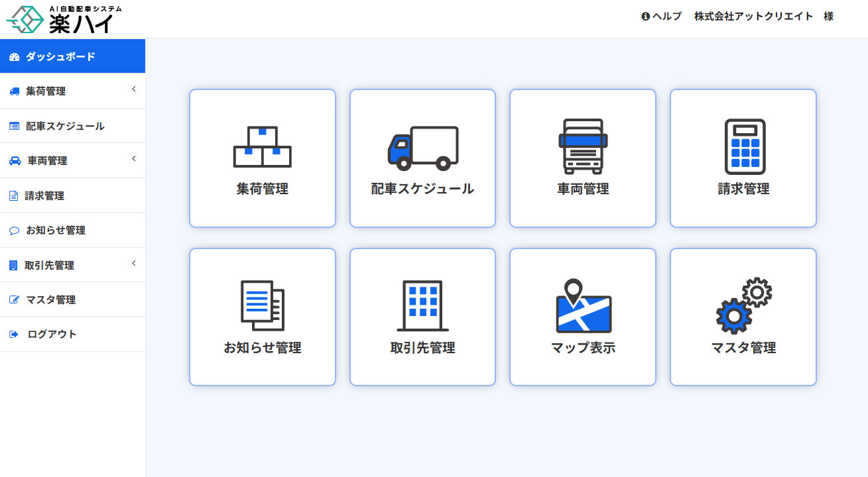Expand the 車両管理 sidebar submenu arrow
The height and width of the screenshot is (477, 868).
[133, 159]
